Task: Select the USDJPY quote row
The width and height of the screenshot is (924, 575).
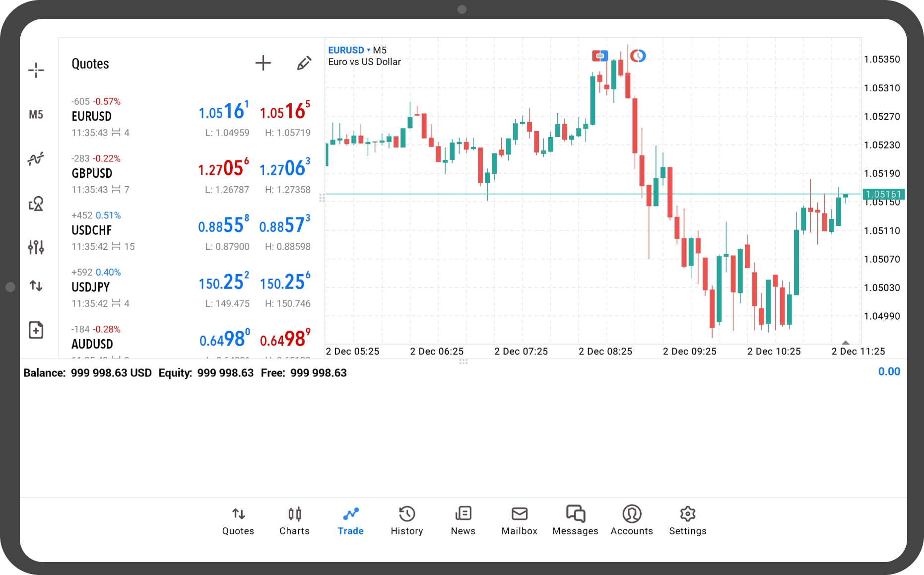Action: pyautogui.click(x=191, y=288)
